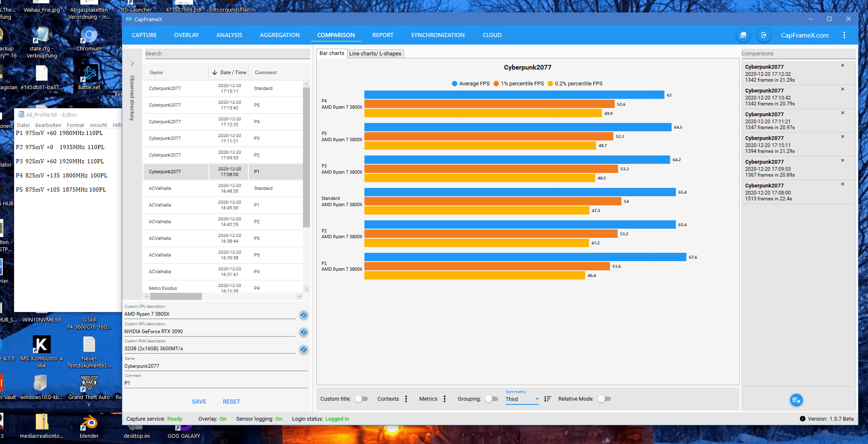
Task: Select Cyberpunk2077 record with Standard comment
Action: click(223, 88)
